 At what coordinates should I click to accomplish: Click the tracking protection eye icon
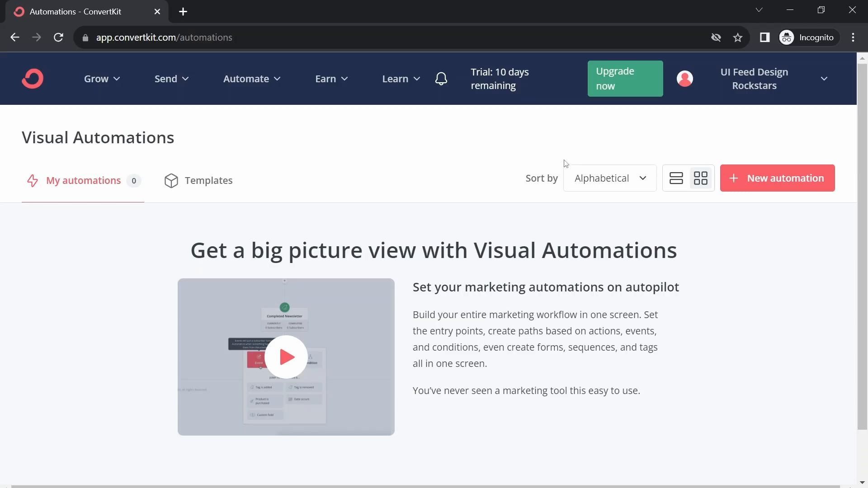click(716, 38)
